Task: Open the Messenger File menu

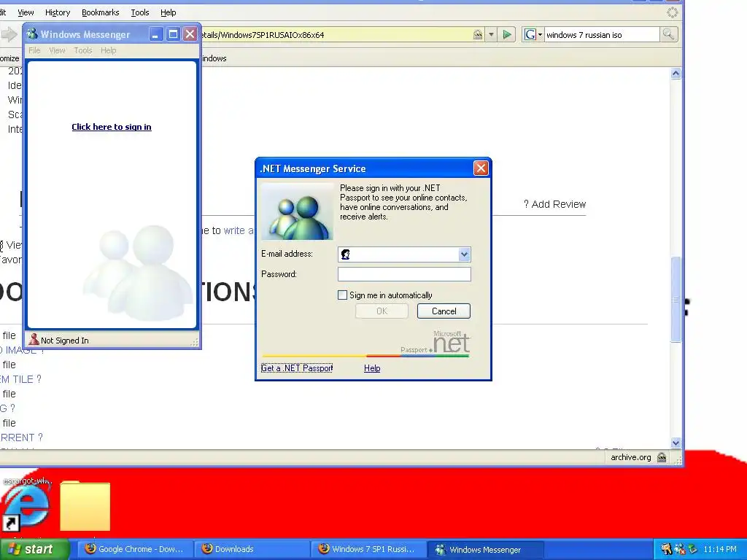Action: tap(34, 50)
